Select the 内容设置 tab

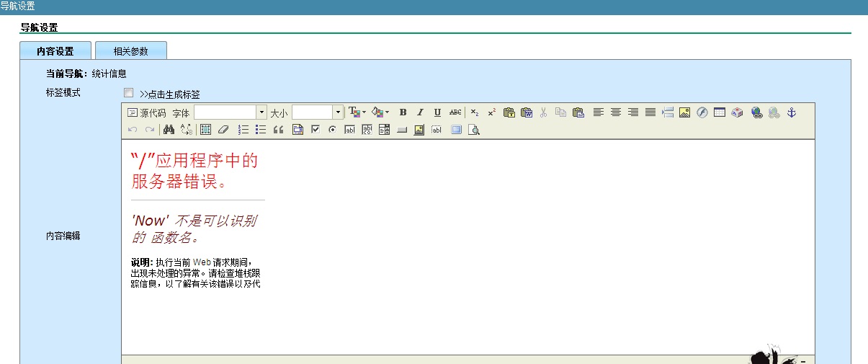[x=55, y=51]
